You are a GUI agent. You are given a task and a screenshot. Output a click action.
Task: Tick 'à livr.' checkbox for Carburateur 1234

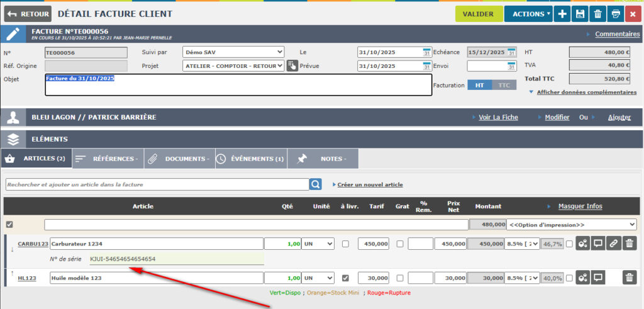click(x=345, y=244)
